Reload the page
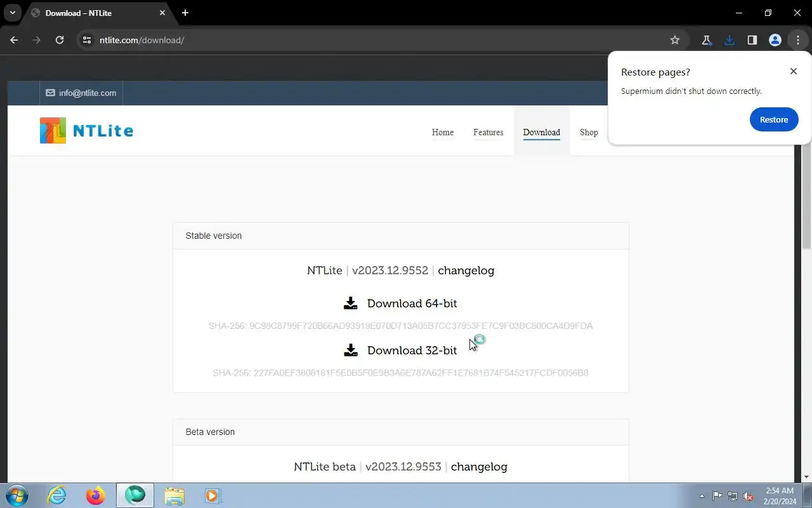Viewport: 812px width, 508px height. click(x=60, y=40)
